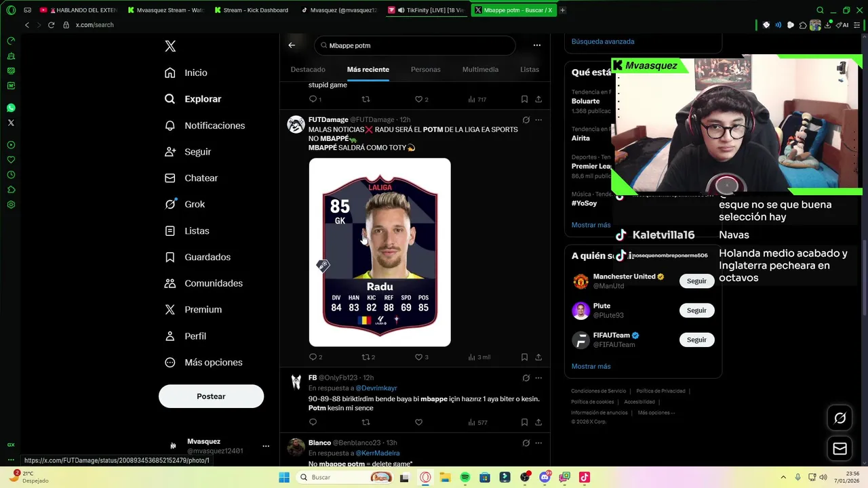
Task: Click Mostrar más under A quién seguir
Action: click(x=591, y=366)
